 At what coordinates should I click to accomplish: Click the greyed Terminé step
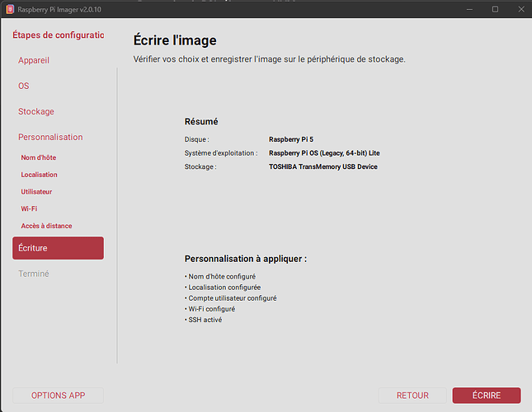coord(34,274)
